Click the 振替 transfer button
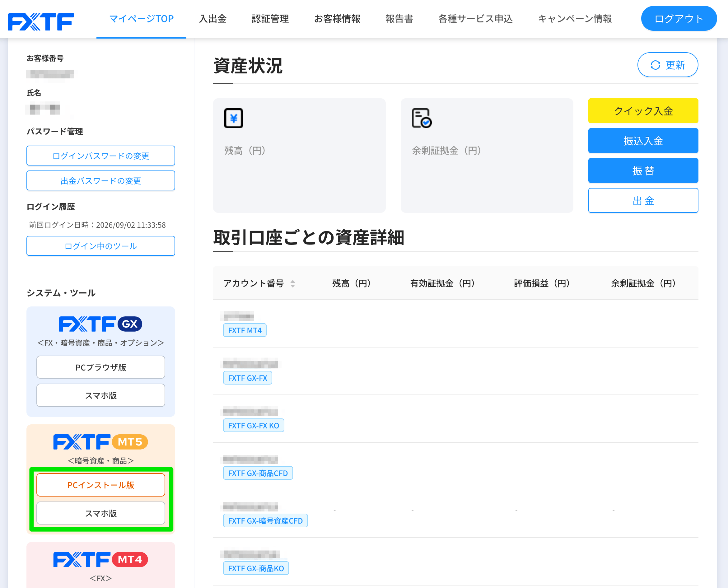728x588 pixels. coord(643,170)
